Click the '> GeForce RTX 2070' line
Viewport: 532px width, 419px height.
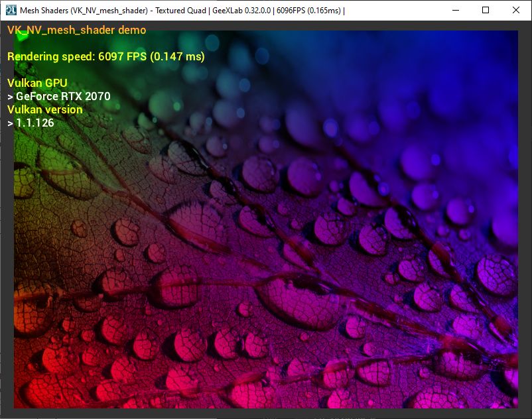pyautogui.click(x=59, y=96)
